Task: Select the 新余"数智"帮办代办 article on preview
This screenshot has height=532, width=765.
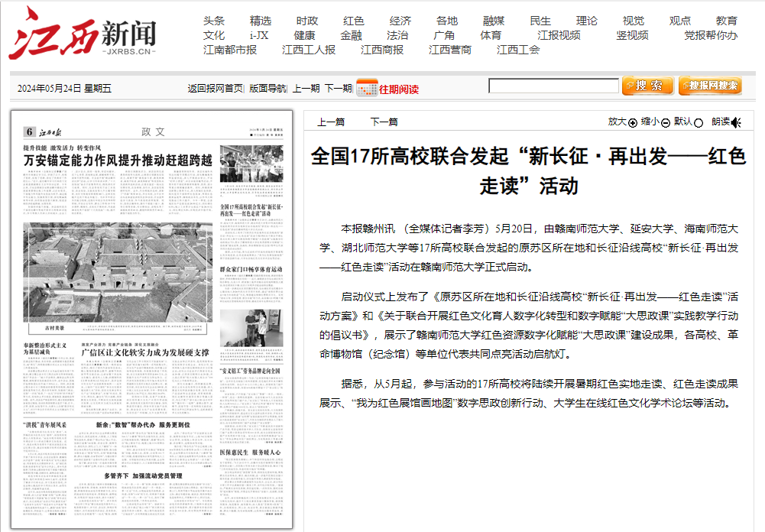Action: (x=143, y=425)
